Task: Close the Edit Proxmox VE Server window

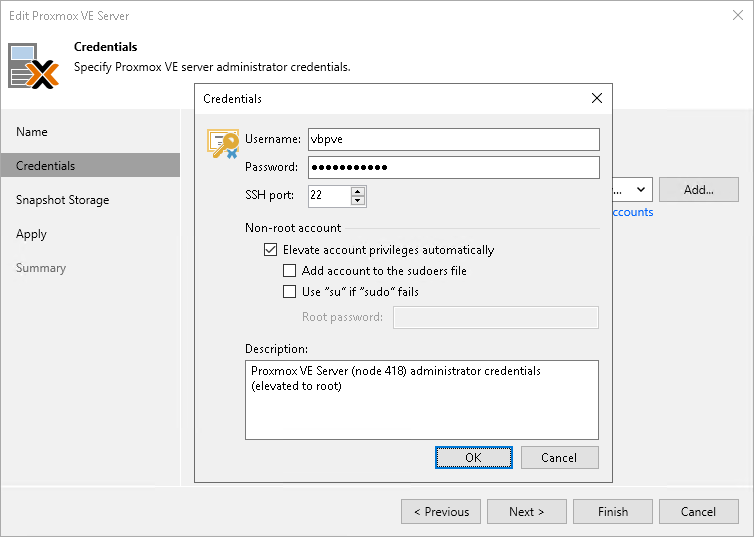Action: point(738,15)
